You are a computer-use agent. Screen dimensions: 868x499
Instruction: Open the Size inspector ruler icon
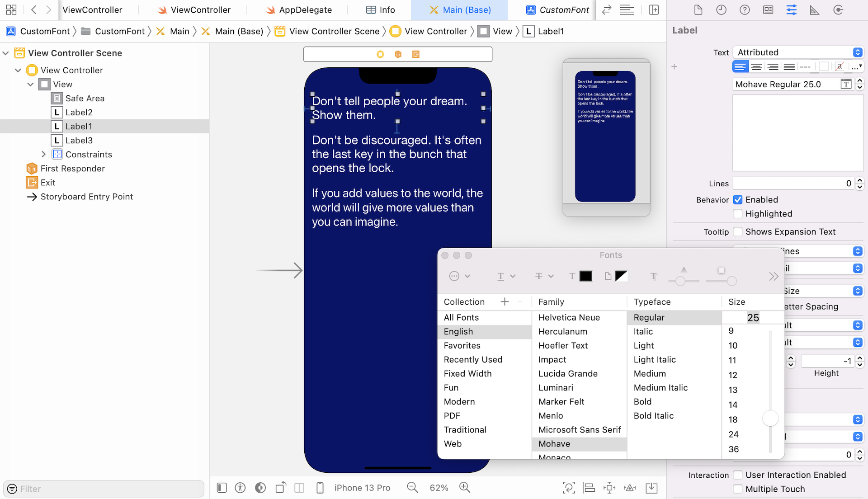(x=814, y=10)
